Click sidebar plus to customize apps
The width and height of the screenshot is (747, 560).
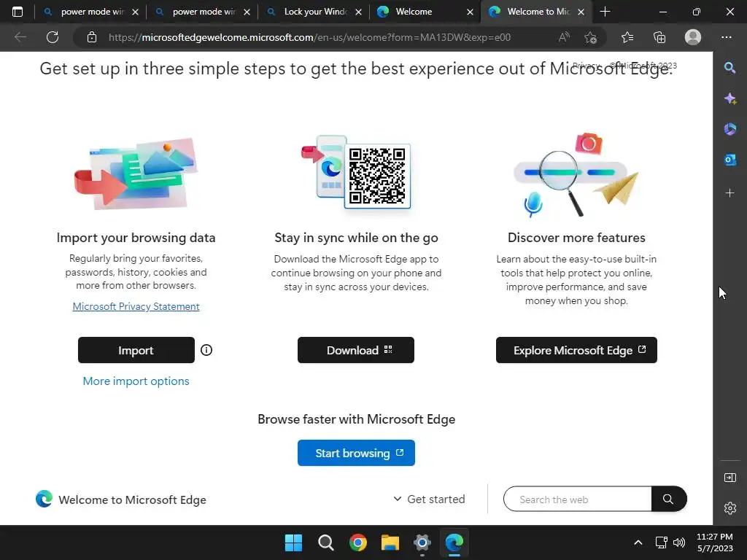pos(729,192)
